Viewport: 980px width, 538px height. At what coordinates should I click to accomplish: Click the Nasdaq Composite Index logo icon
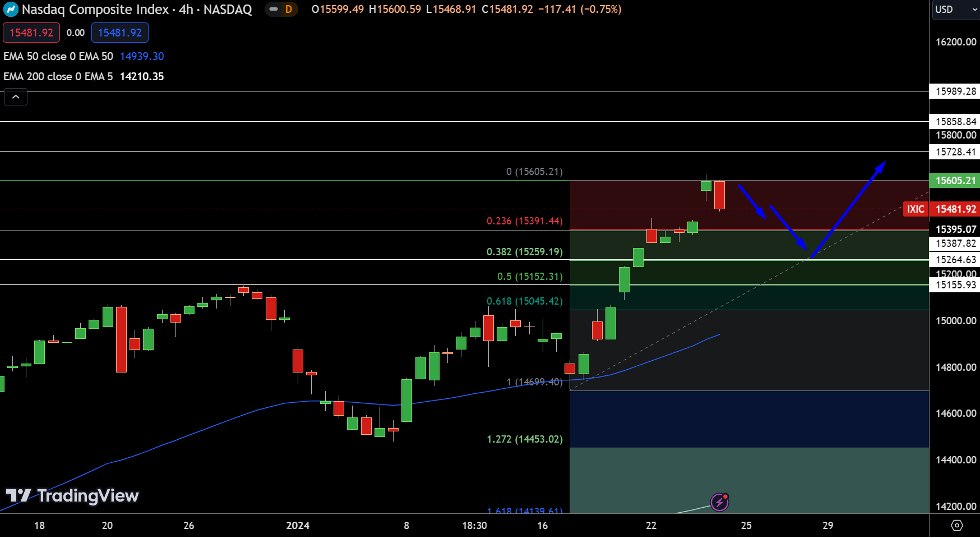click(x=11, y=10)
